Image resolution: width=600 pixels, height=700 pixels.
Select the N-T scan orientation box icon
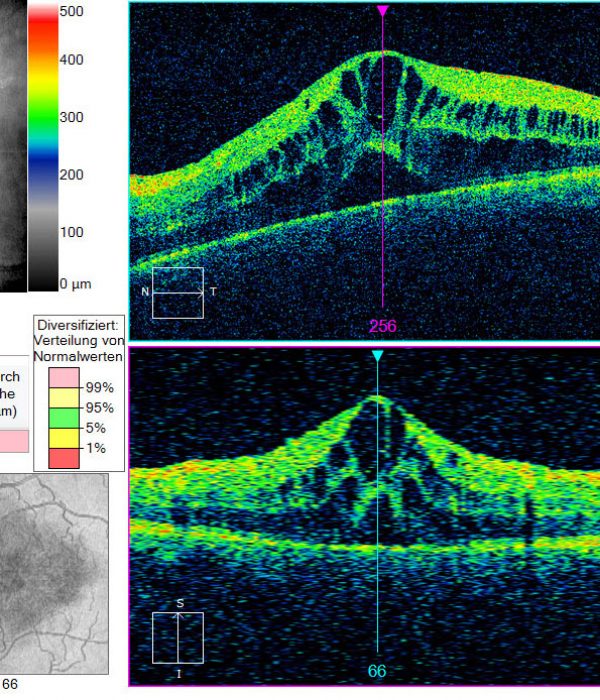(x=178, y=293)
